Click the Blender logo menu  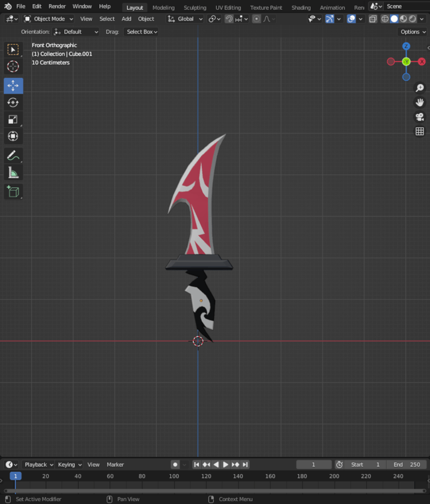(x=7, y=6)
